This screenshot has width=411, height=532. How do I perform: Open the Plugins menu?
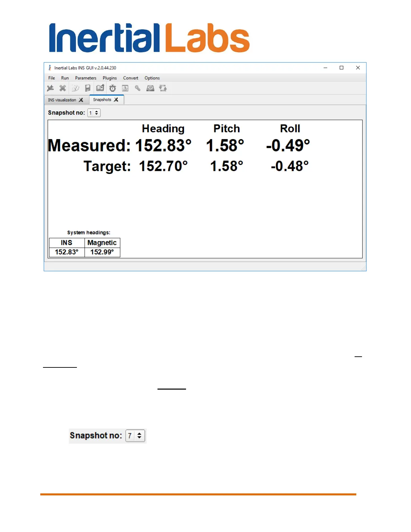[110, 78]
